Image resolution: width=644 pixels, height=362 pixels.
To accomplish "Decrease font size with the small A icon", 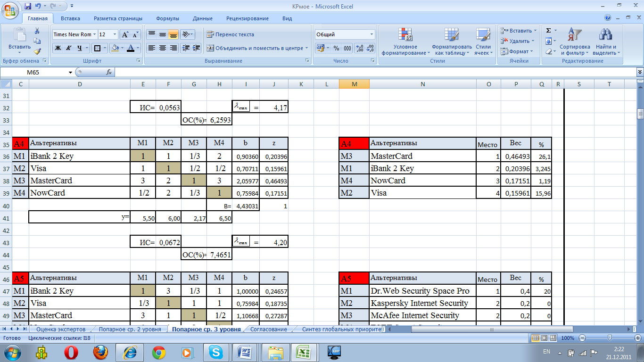I will tap(136, 34).
